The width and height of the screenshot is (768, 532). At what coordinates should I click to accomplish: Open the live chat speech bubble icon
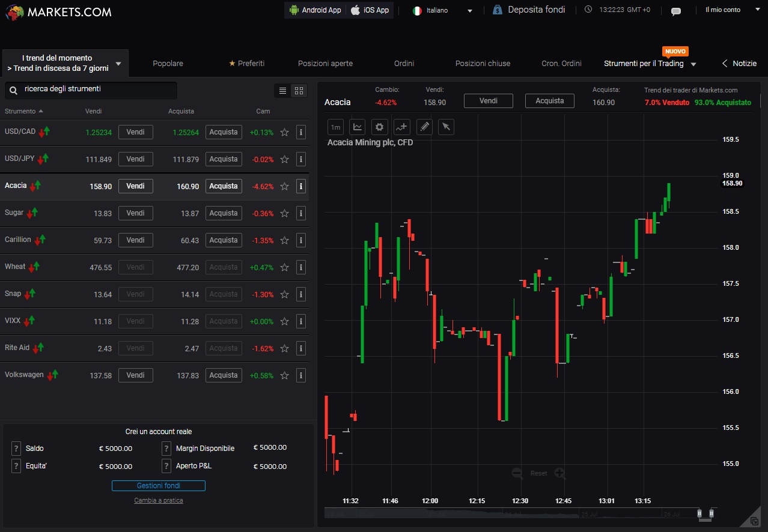(x=675, y=11)
